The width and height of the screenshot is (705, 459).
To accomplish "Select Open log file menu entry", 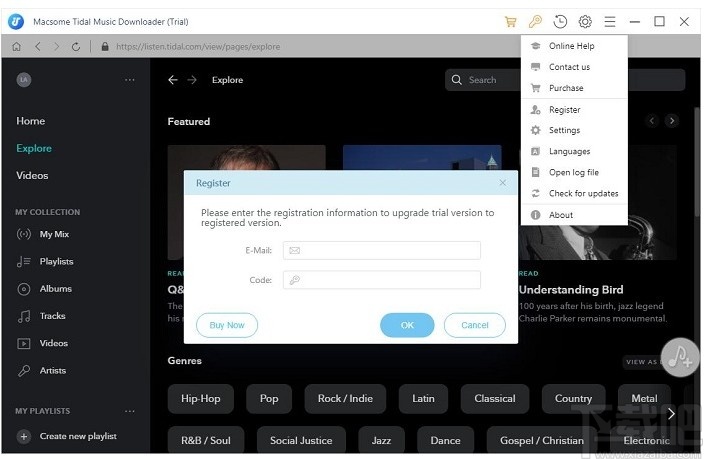I will [574, 172].
